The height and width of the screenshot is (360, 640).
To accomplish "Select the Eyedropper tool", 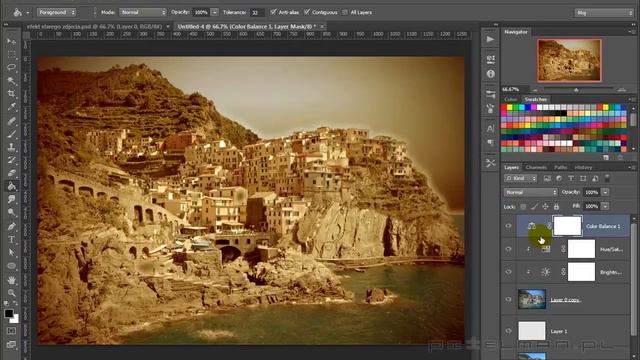I will tap(11, 107).
